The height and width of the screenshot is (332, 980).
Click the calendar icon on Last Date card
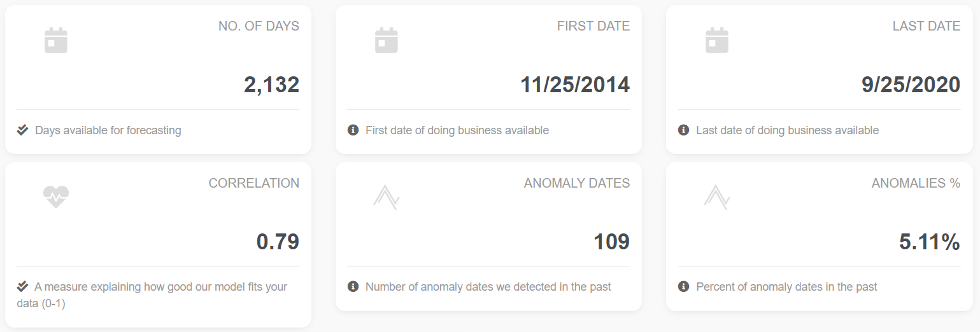click(x=717, y=40)
